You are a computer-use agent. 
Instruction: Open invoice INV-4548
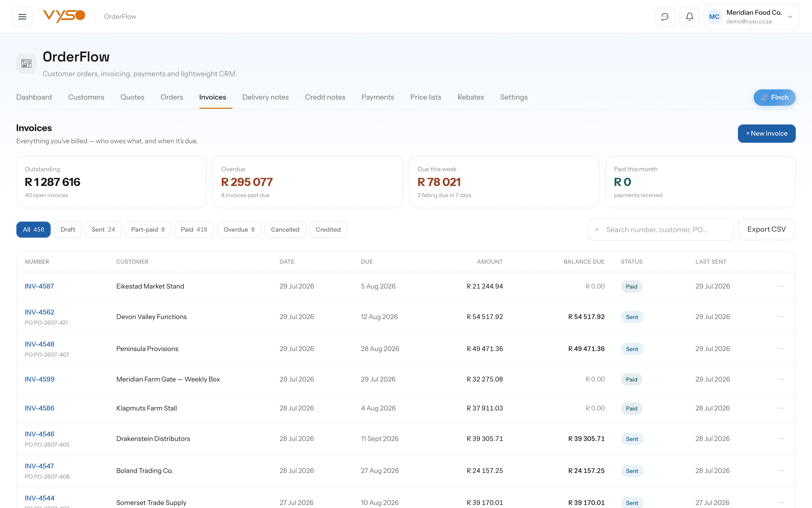pos(39,344)
